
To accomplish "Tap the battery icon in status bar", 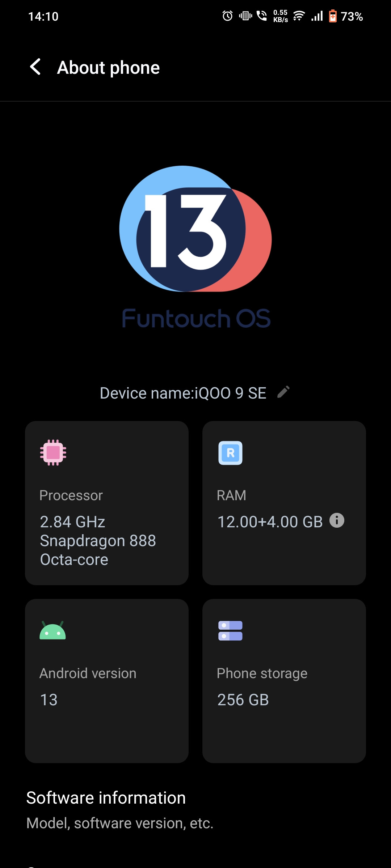I will click(x=332, y=16).
